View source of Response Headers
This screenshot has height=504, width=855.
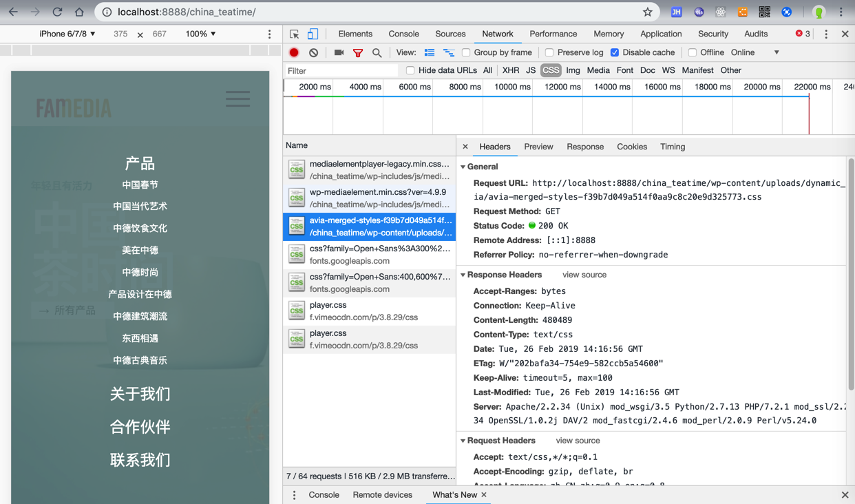click(x=584, y=275)
